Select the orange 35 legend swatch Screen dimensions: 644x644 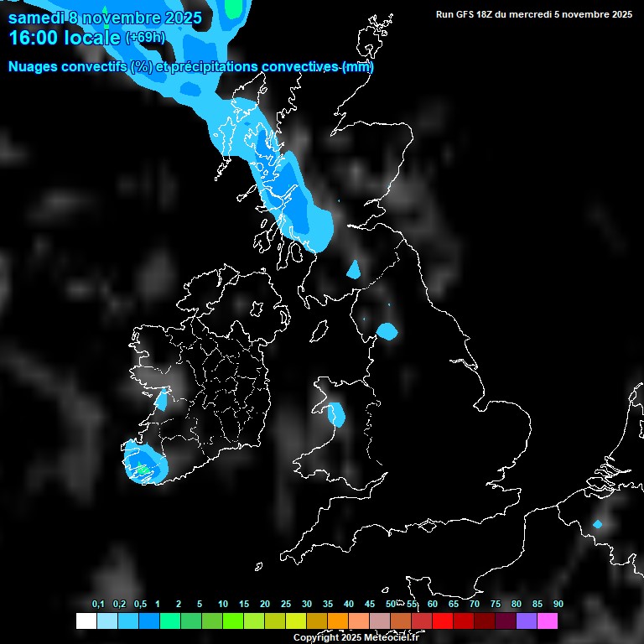click(x=337, y=621)
